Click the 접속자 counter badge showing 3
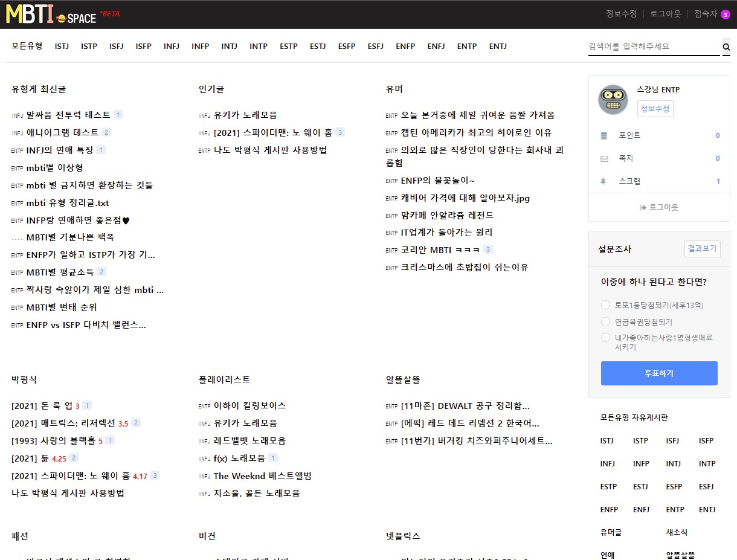 click(727, 14)
